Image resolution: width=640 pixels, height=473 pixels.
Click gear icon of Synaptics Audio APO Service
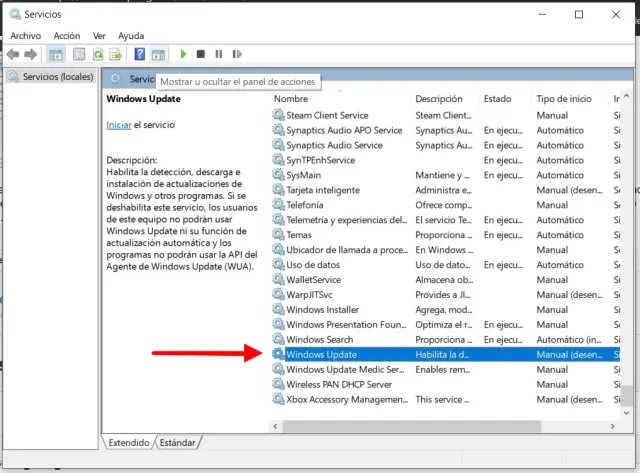278,130
